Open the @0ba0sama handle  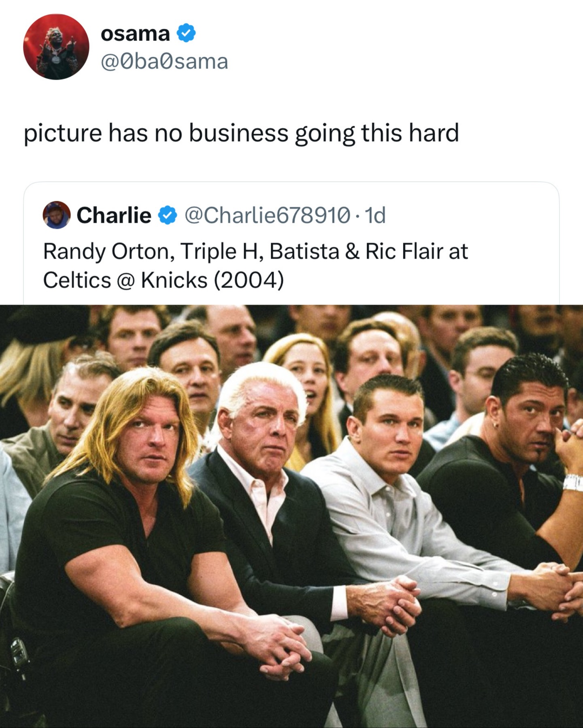point(164,62)
